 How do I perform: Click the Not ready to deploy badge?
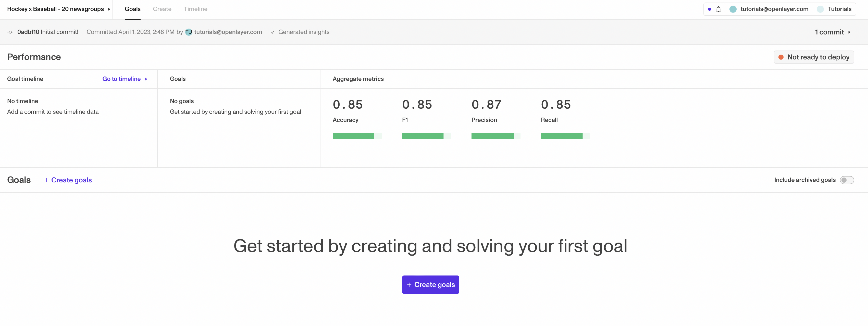[814, 57]
